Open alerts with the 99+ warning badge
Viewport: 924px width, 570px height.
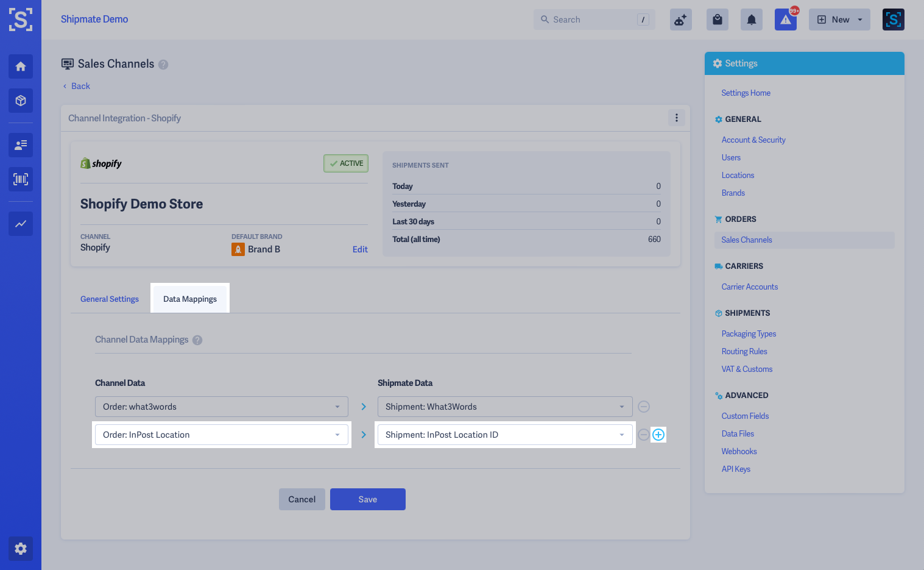tap(785, 19)
